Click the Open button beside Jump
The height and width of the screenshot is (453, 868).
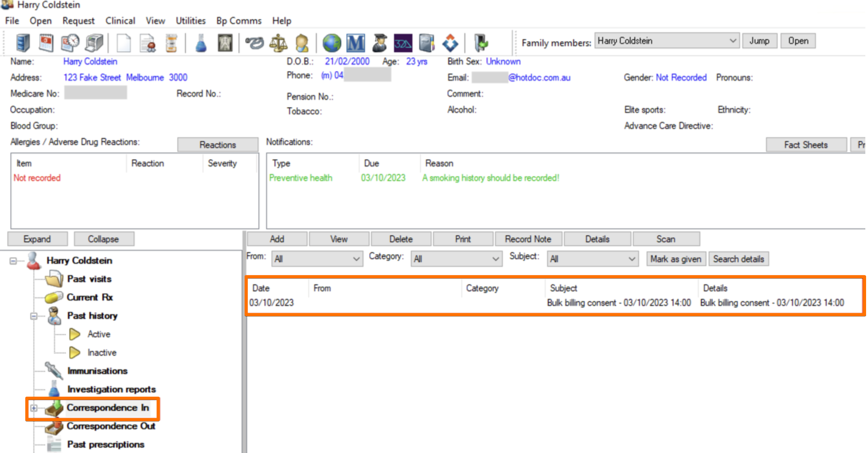point(798,41)
